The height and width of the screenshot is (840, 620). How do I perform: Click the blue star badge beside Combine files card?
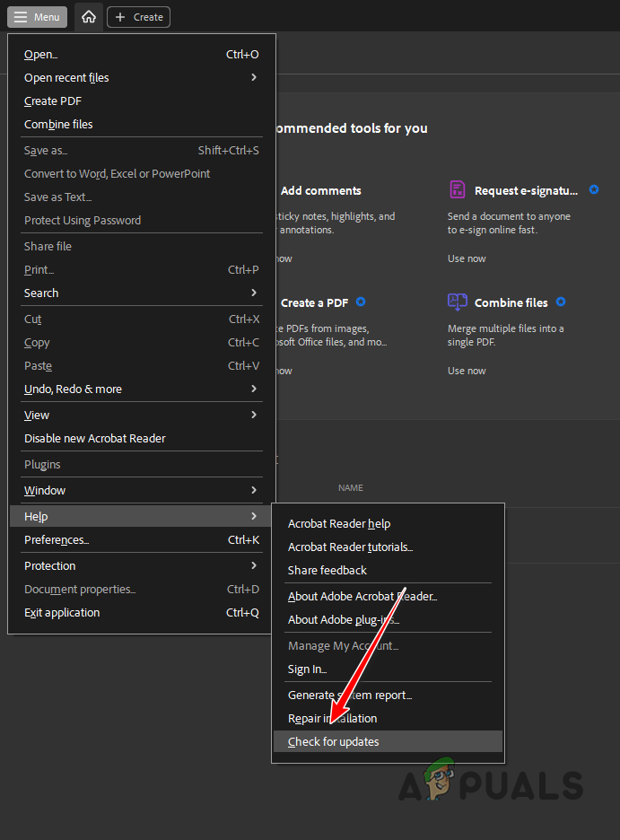coord(561,302)
